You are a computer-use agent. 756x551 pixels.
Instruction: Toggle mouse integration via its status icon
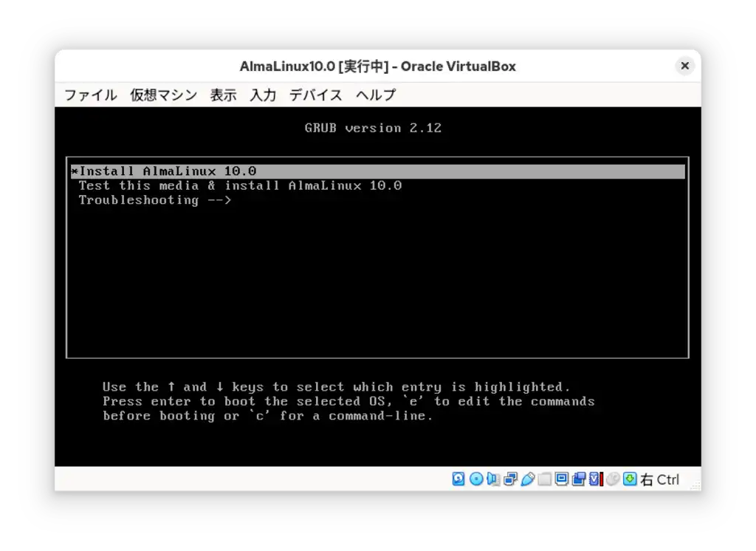pyautogui.click(x=613, y=479)
